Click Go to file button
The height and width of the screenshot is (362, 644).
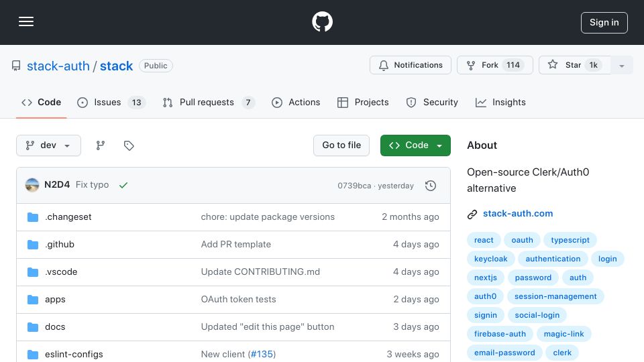pos(341,145)
